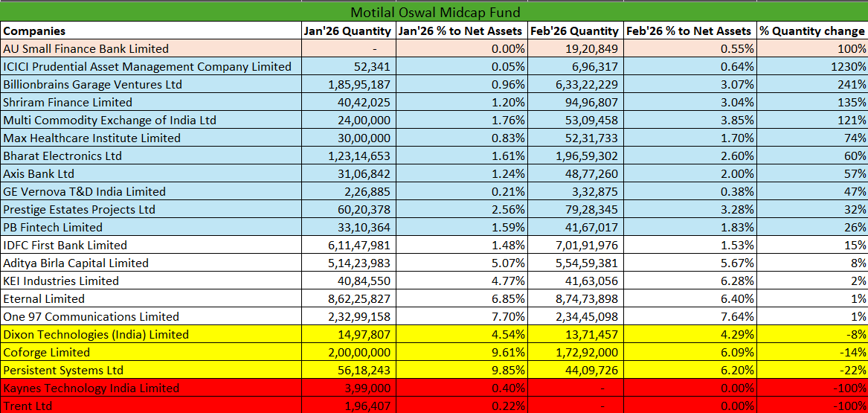This screenshot has height=413, width=868.
Task: Click the Feb'26 % to Net Assets header
Action: [690, 31]
